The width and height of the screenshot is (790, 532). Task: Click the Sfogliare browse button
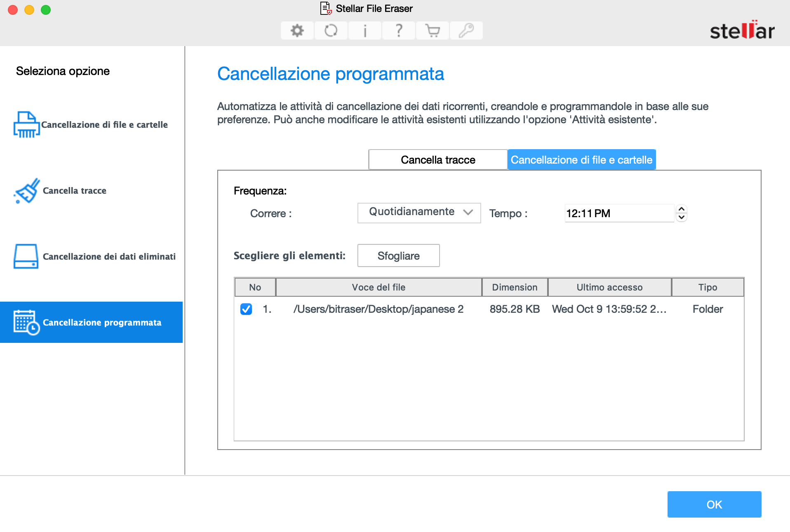(398, 255)
